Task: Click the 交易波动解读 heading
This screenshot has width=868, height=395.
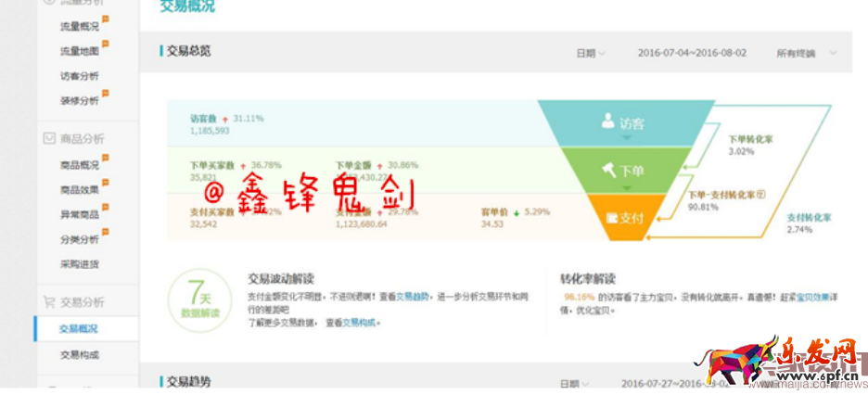Action: (281, 278)
